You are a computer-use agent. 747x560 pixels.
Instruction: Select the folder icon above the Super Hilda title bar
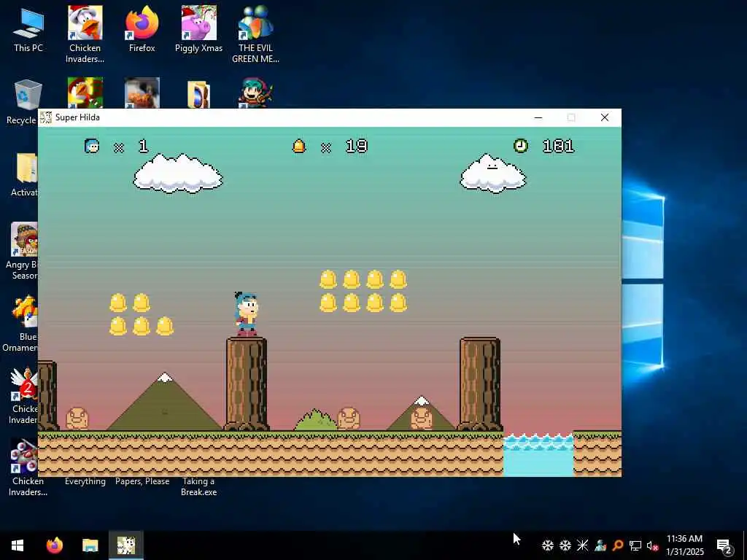coord(198,94)
